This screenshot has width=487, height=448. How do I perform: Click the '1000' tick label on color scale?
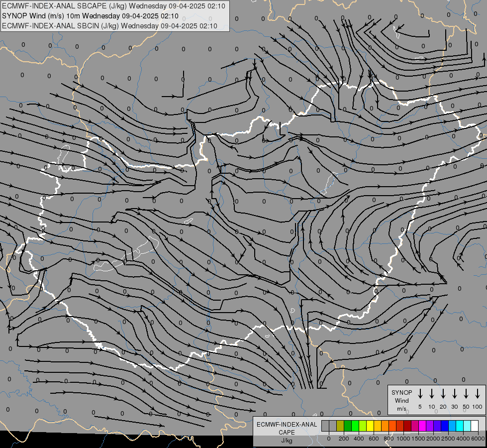coord(403,439)
